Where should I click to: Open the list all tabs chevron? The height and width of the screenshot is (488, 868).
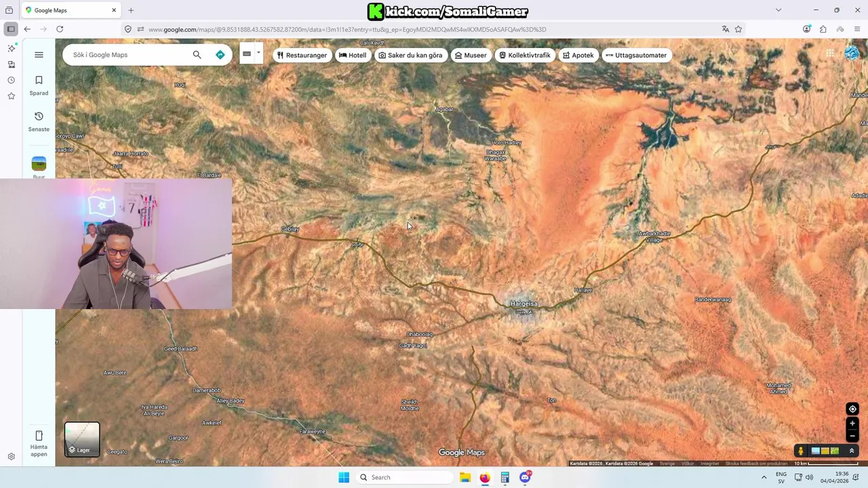[778, 10]
